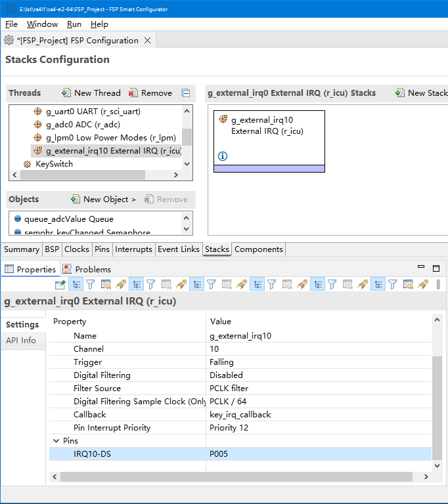
Task: Select g_lpm0 Low Power Modes module
Action: click(111, 138)
